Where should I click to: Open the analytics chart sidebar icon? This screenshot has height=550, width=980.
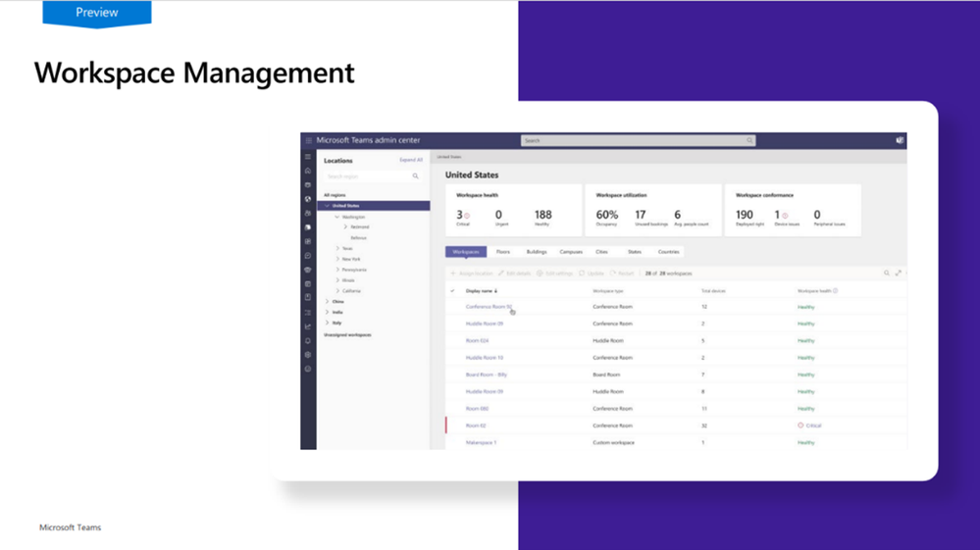point(307,326)
